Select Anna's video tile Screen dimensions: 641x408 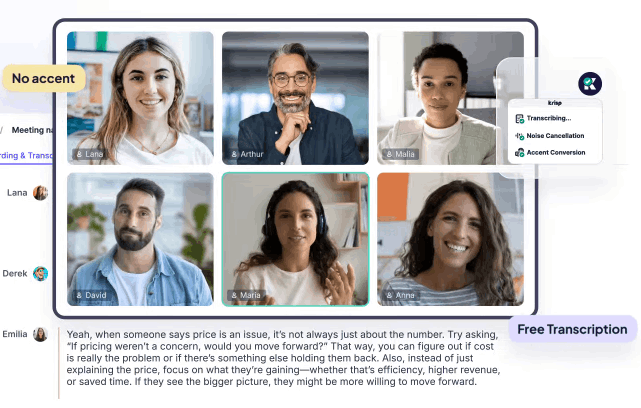[450, 239]
